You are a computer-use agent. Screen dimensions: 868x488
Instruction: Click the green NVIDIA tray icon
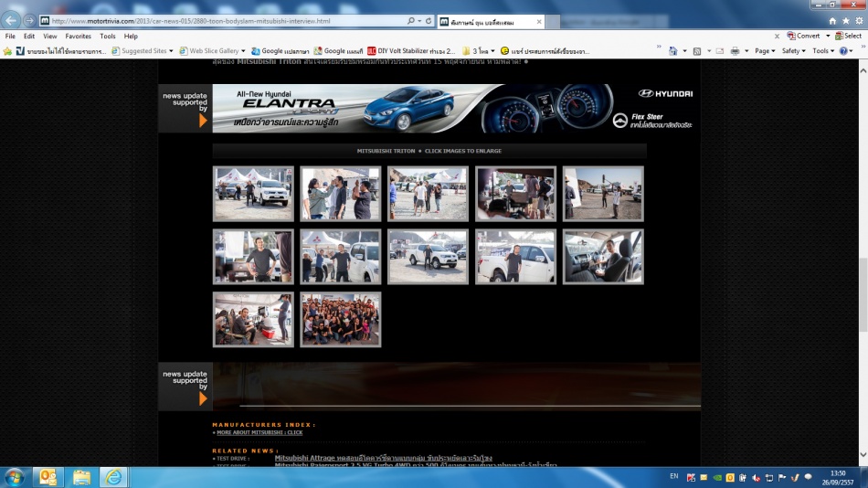(717, 477)
